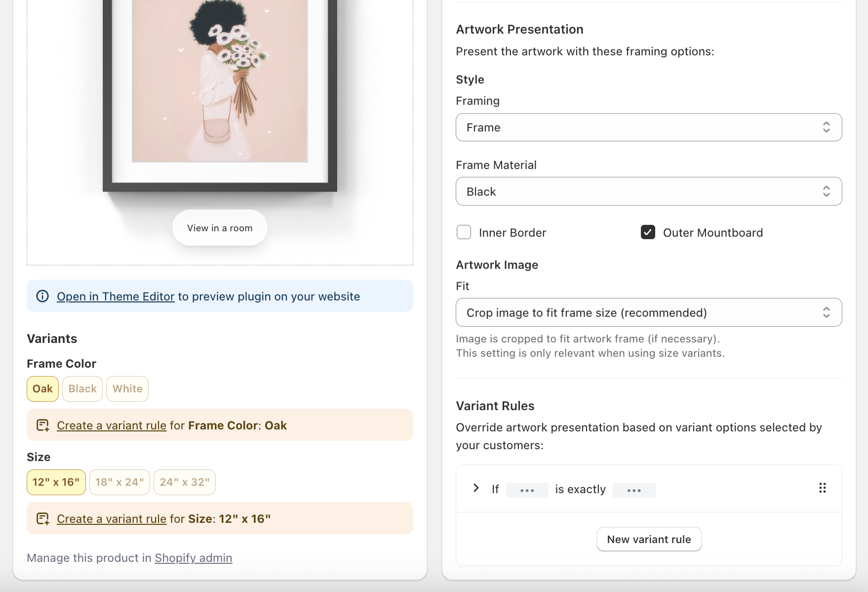The height and width of the screenshot is (592, 868).
Task: Select the Black frame color variant
Action: click(82, 389)
